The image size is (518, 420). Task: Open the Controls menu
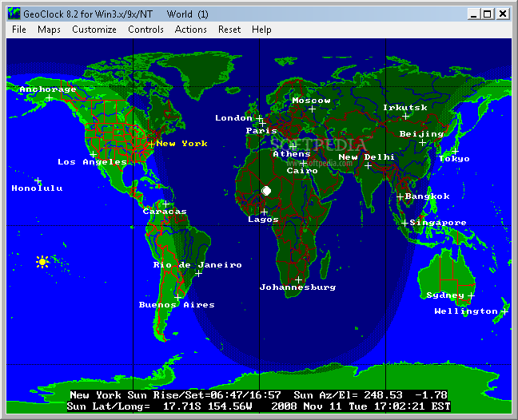pos(145,30)
